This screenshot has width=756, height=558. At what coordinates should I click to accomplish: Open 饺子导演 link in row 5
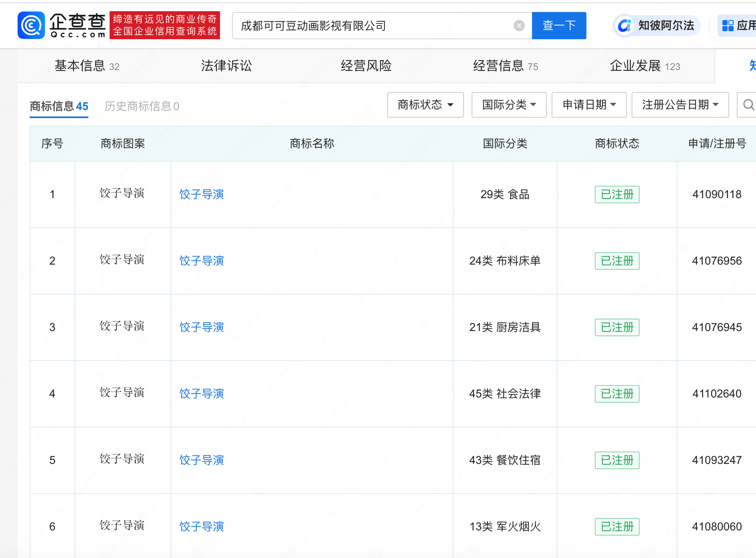[x=201, y=460]
